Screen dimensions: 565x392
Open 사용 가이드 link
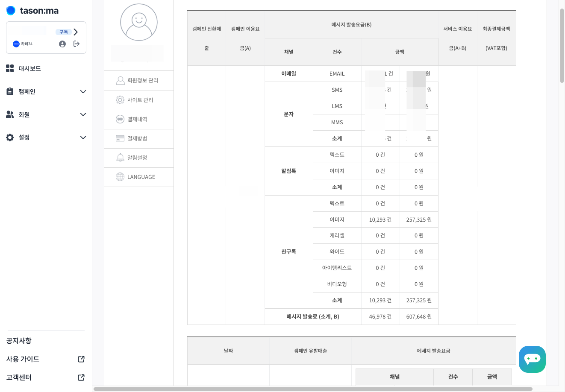[x=23, y=359]
